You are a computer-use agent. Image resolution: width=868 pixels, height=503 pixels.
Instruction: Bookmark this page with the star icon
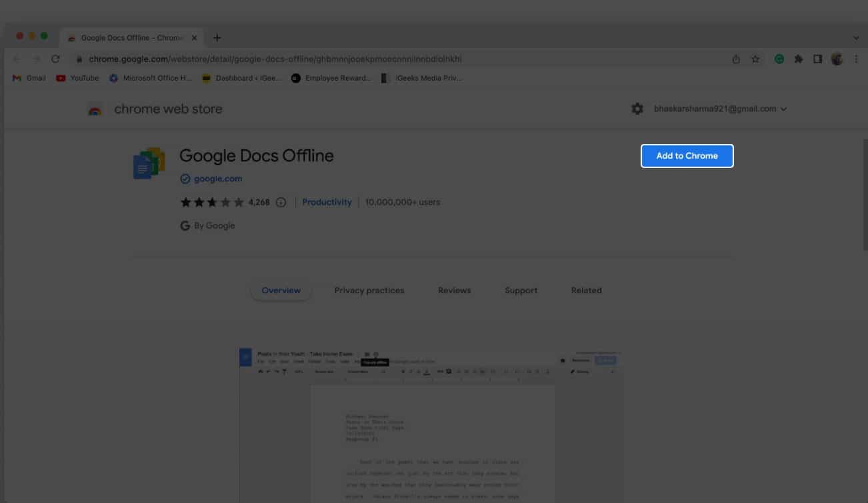755,59
